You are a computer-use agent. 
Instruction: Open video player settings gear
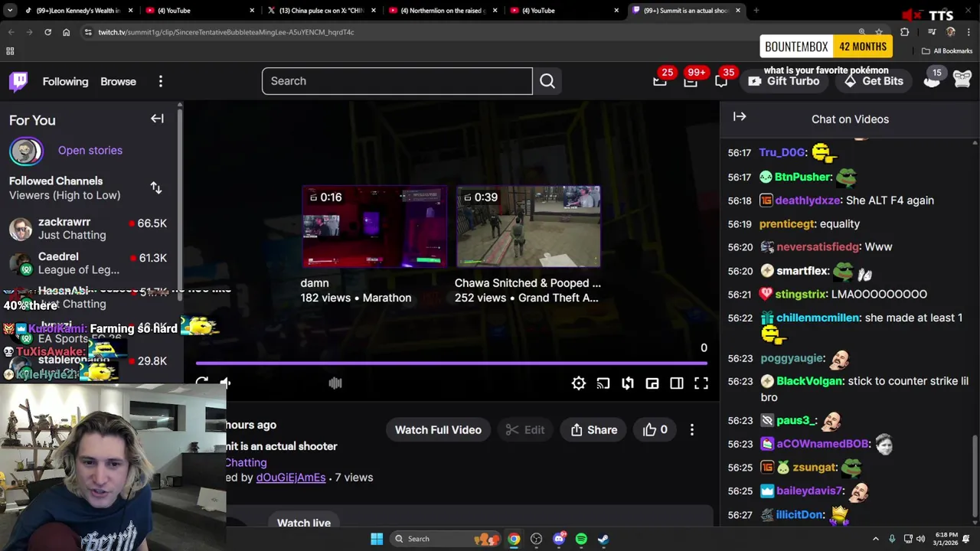[x=579, y=383]
